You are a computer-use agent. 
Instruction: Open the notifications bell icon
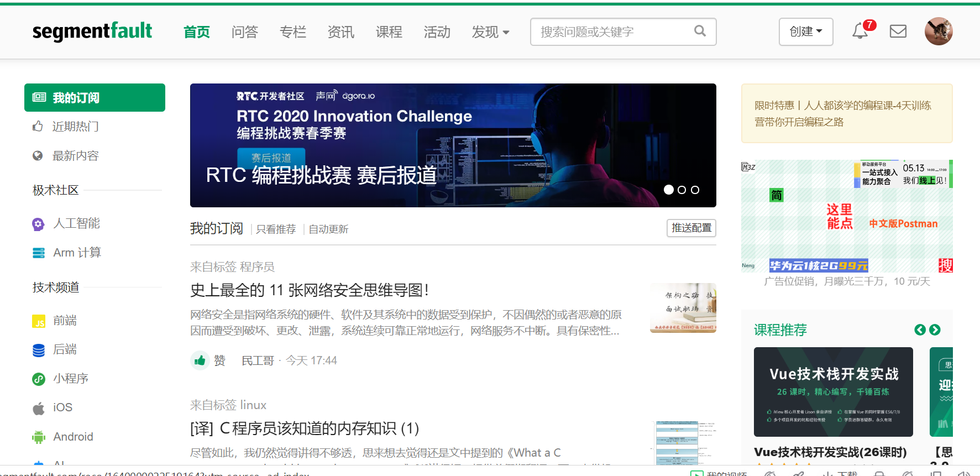pos(860,31)
